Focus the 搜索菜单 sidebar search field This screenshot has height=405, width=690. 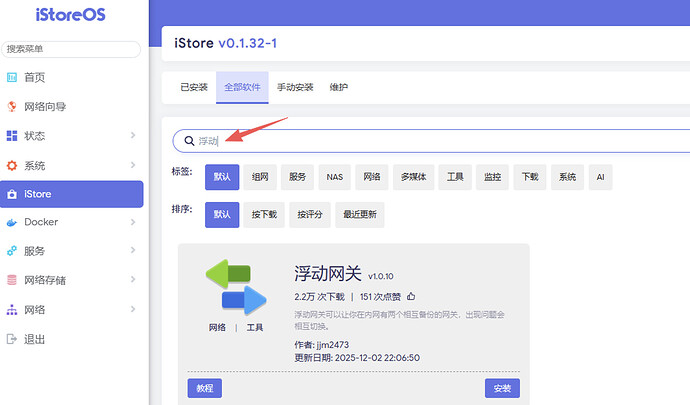(71, 49)
